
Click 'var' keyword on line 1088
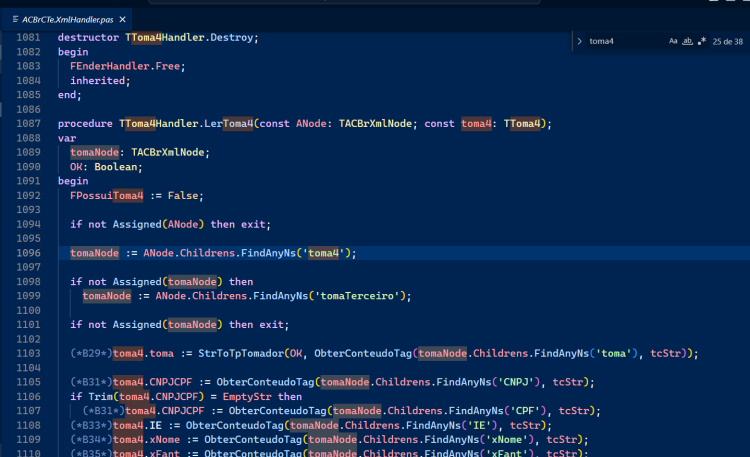[x=67, y=138]
